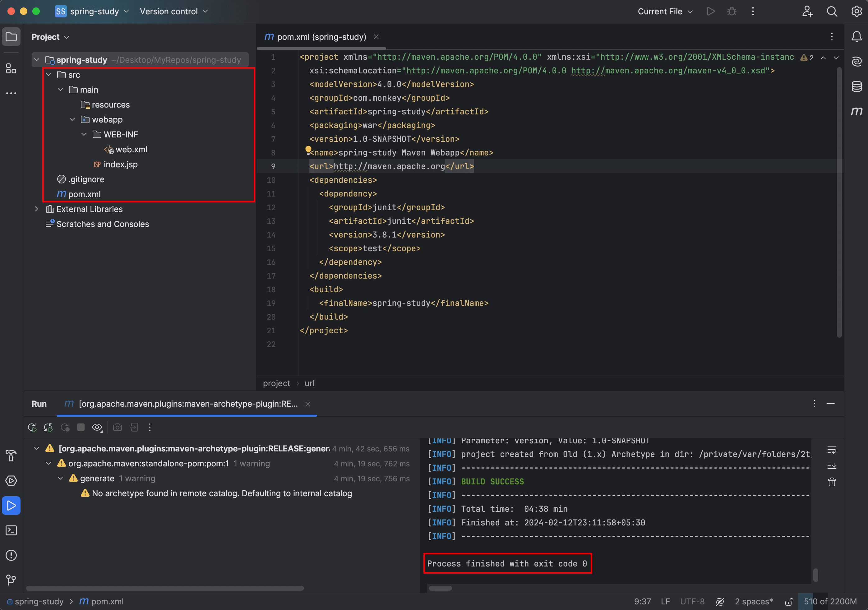Click the 9:37 caret position in status bar
Screen dimensions: 868x610
(x=642, y=602)
